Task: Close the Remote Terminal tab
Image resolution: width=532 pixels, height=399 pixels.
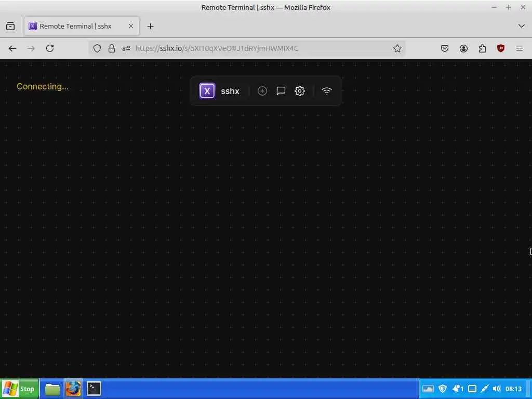Action: tap(130, 26)
